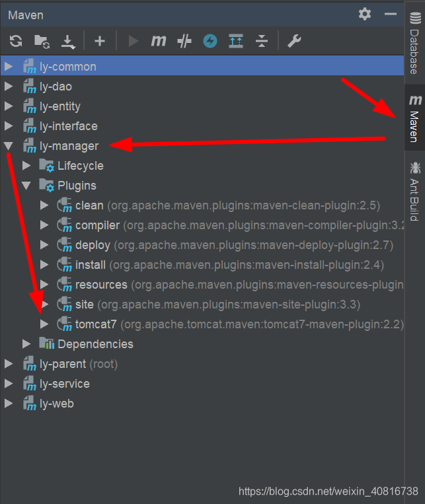Toggle skip tests mode icon

pyautogui.click(x=184, y=41)
